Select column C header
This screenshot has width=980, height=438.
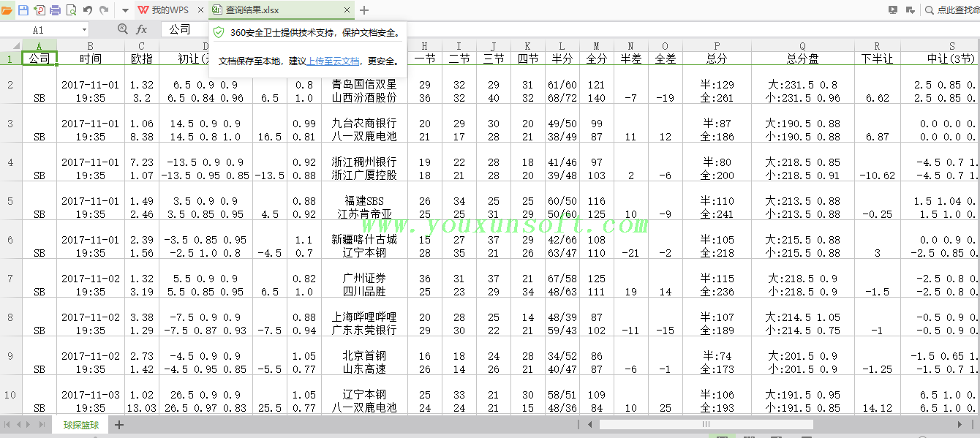[x=141, y=45]
